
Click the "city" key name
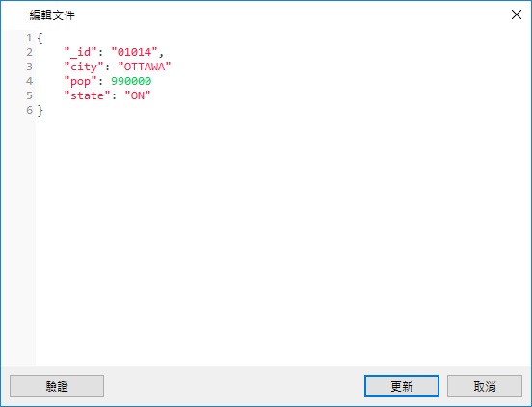84,67
